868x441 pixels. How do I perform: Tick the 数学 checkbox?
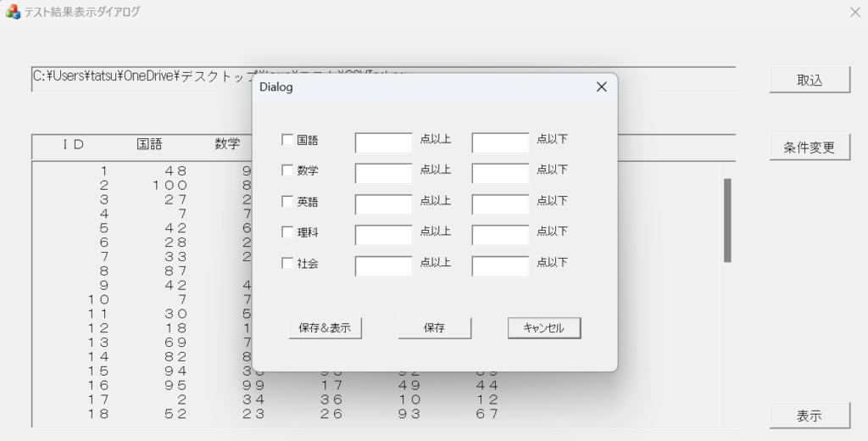pos(287,170)
